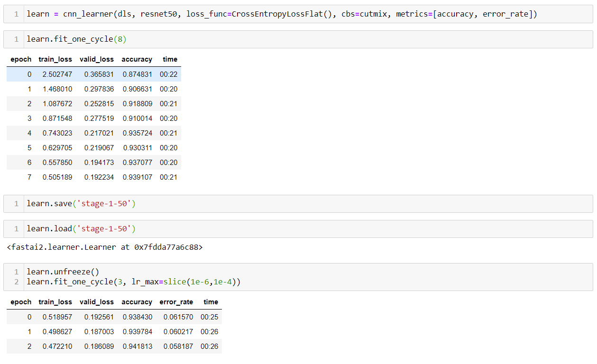The image size is (597, 364).
Task: Click time 00:25 in second table
Action: [210, 317]
